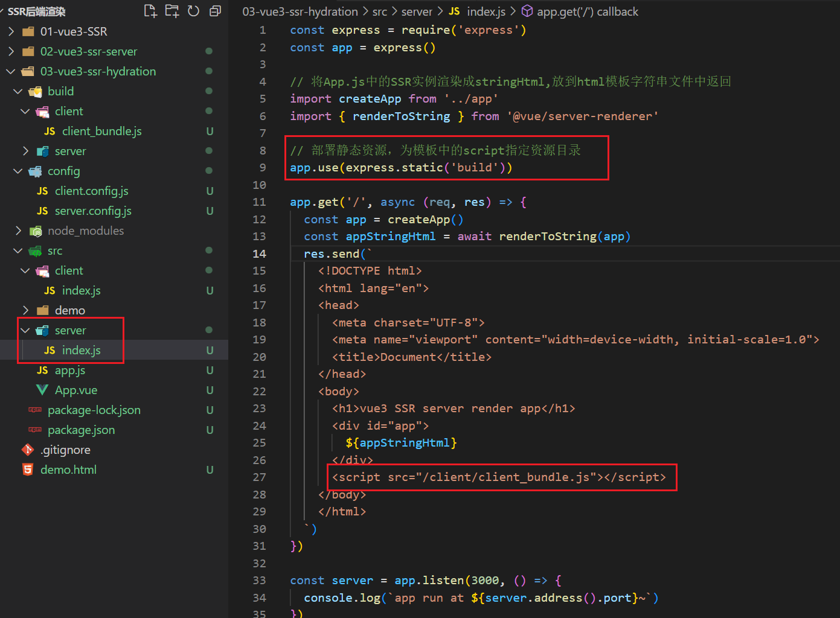Click the config folder icon
The height and width of the screenshot is (618, 840).
(36, 171)
